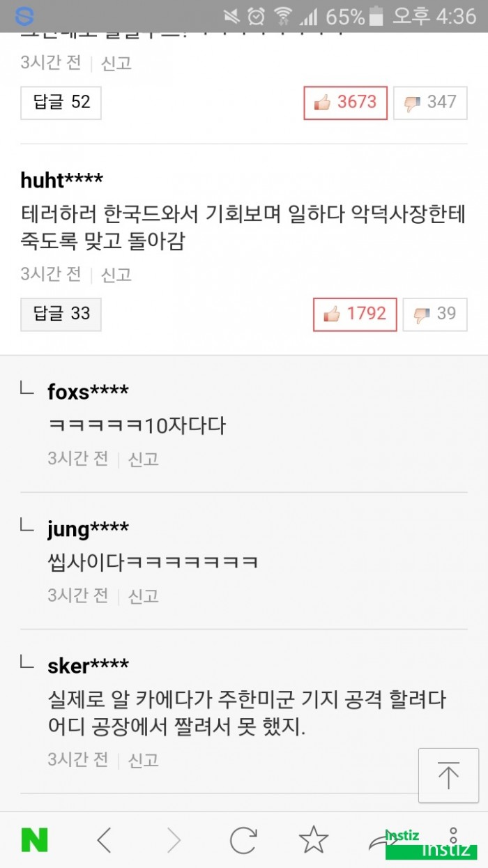Viewport: 488px width, 868px height.
Task: Bookmark this page using the star icon
Action: coord(313,839)
